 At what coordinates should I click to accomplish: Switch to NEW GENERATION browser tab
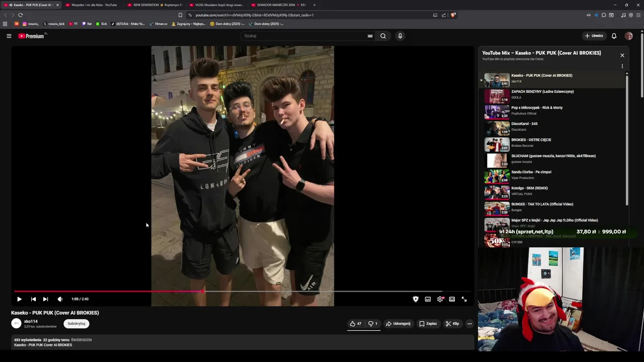click(x=155, y=5)
